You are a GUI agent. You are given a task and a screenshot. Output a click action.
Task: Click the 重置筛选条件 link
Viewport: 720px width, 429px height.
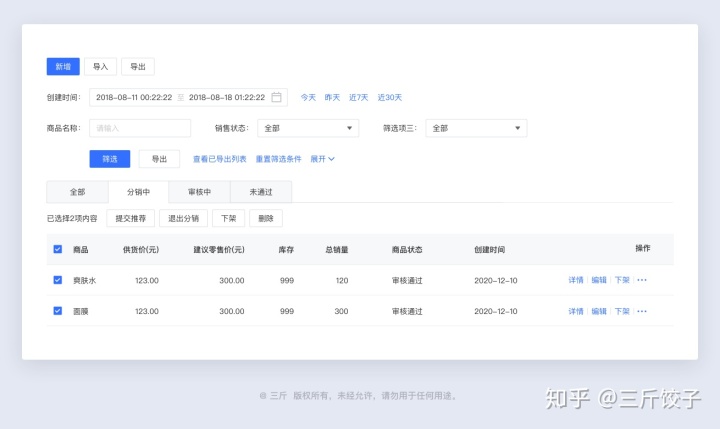pyautogui.click(x=278, y=159)
